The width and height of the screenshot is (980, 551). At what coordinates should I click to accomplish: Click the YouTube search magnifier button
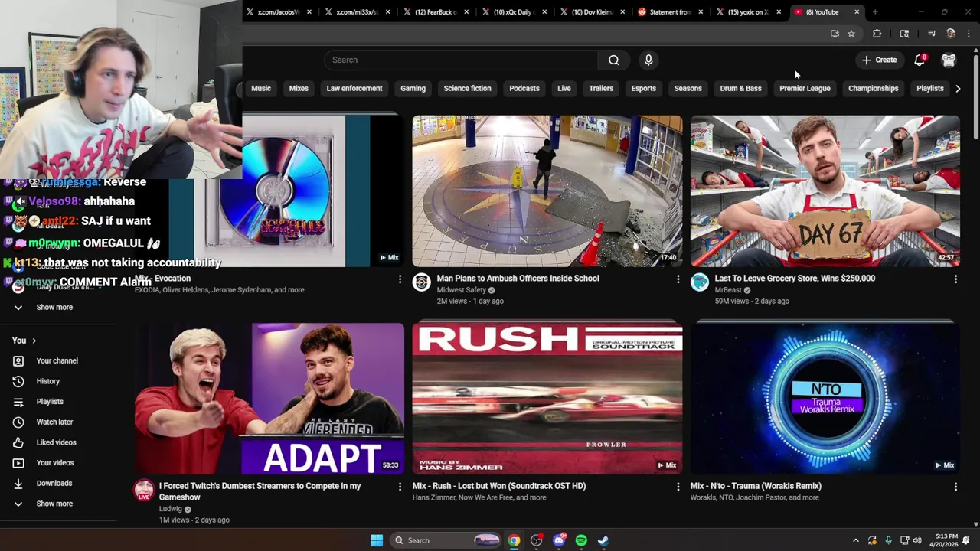[x=614, y=60]
